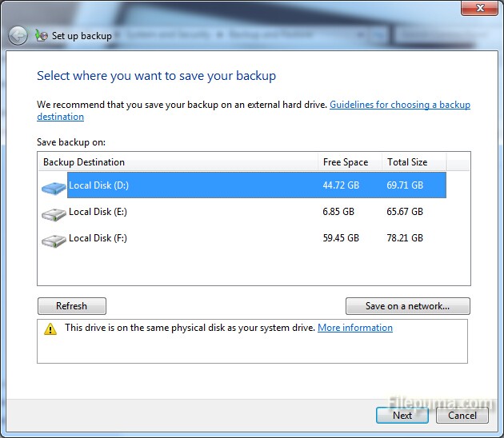The height and width of the screenshot is (438, 504).
Task: Click the Cancel button
Action: pos(462,415)
